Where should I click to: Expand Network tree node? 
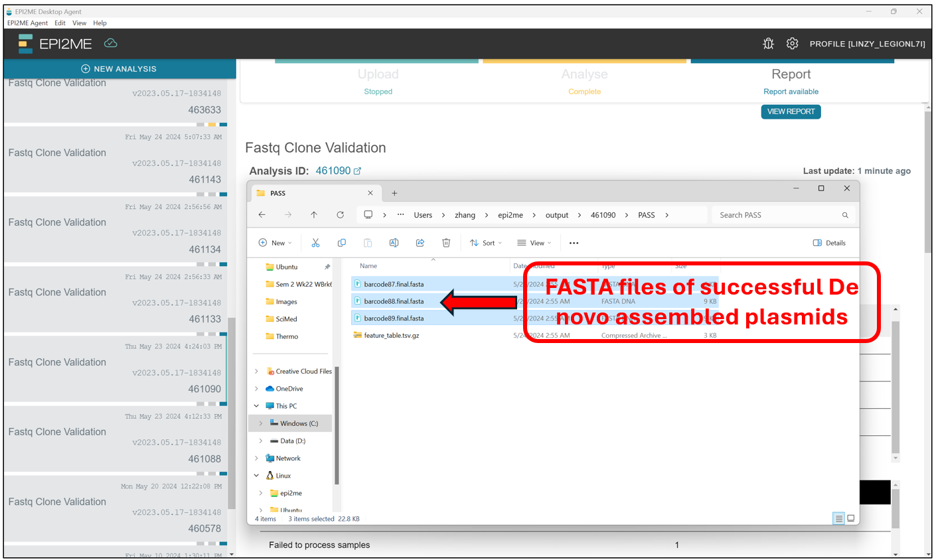[257, 458]
